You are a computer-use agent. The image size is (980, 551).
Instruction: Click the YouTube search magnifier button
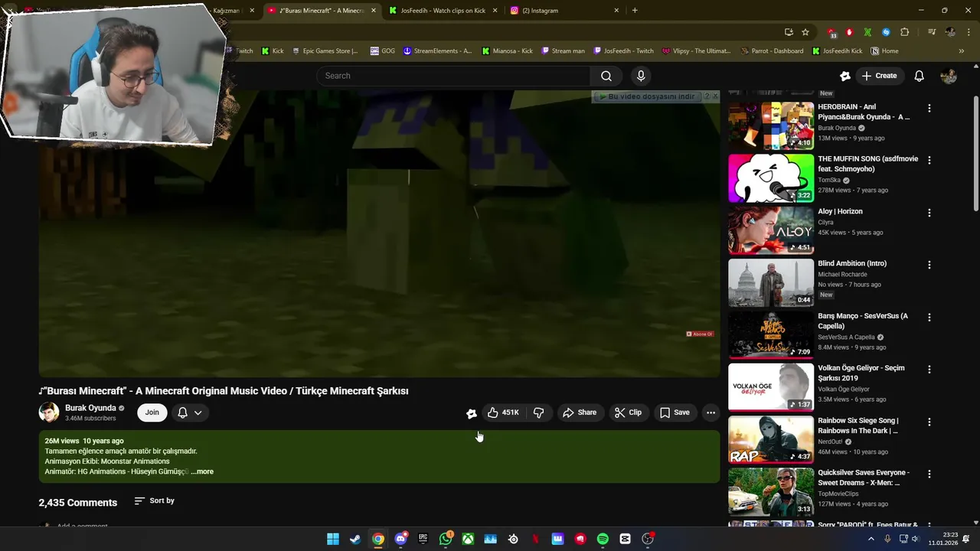(x=606, y=76)
